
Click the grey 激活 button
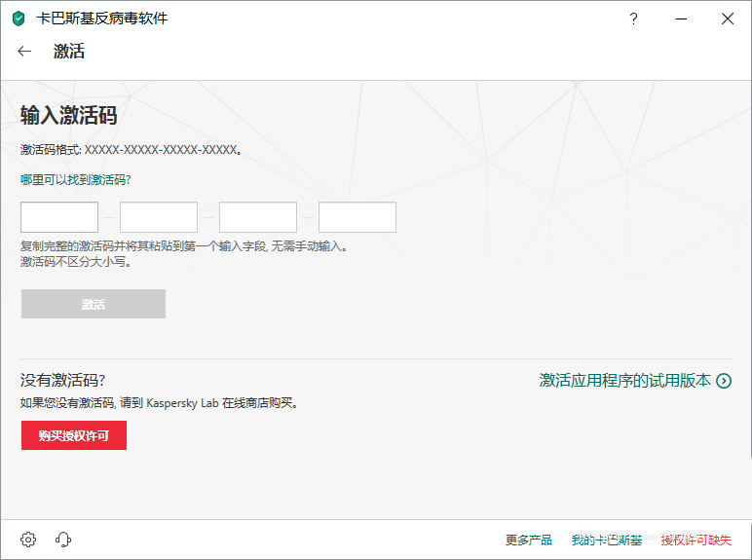tap(94, 304)
